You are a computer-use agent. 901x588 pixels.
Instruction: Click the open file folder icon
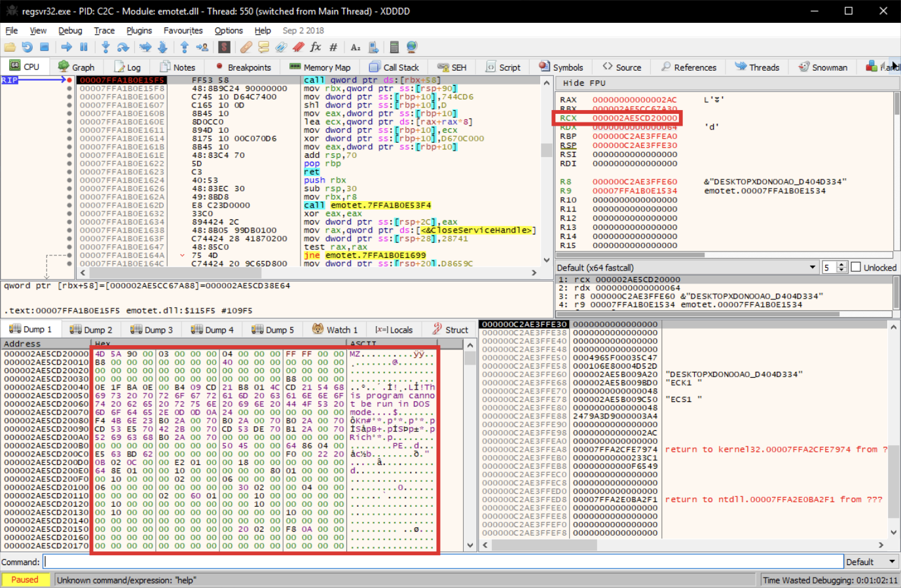[x=10, y=47]
